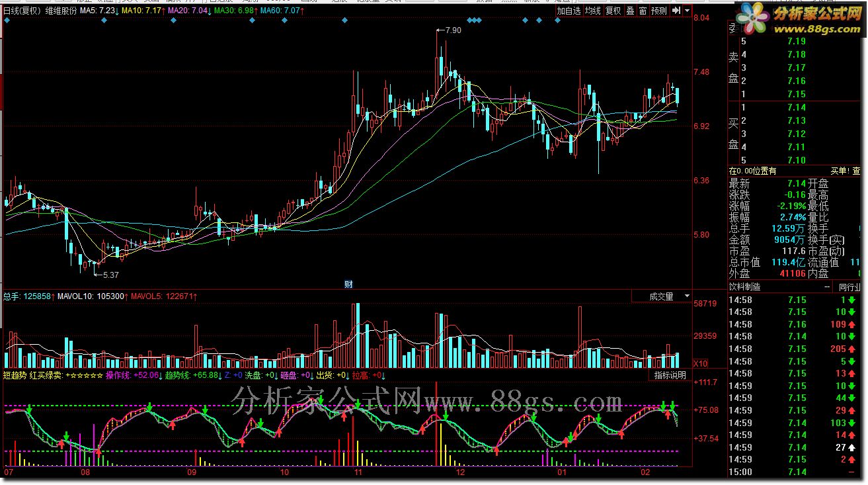The height and width of the screenshot is (485, 868).
Task: Click the 7.90 peak price label
Action: click(x=454, y=30)
